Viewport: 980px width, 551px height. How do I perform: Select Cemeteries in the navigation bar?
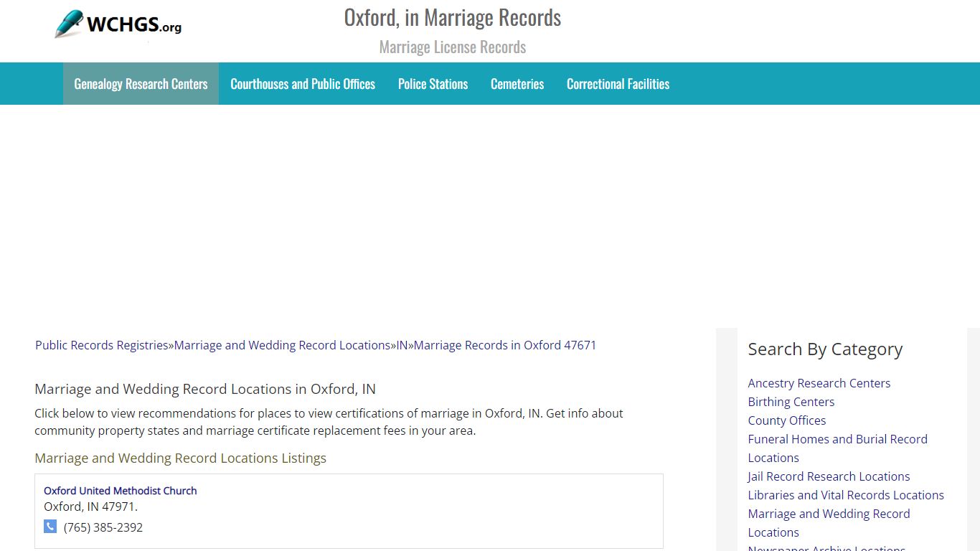pyautogui.click(x=517, y=84)
